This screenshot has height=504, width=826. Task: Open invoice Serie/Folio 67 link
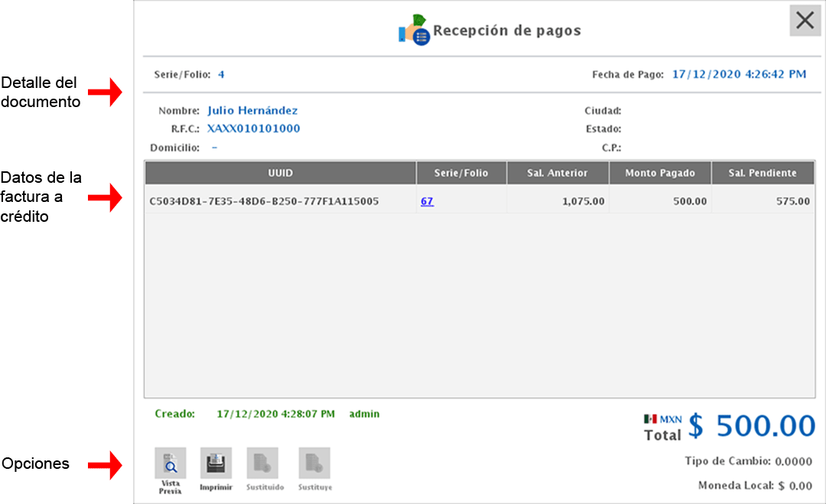tap(428, 200)
